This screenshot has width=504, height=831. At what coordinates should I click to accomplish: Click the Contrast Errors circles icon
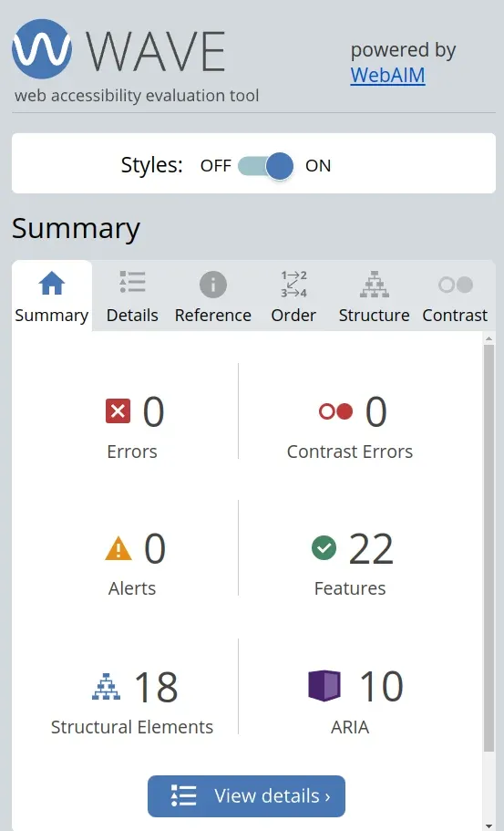(335, 411)
